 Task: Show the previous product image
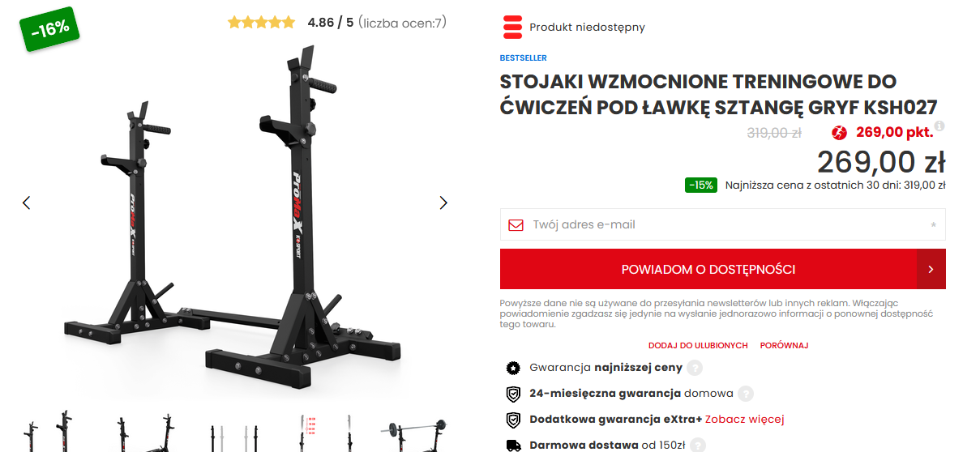pyautogui.click(x=26, y=203)
